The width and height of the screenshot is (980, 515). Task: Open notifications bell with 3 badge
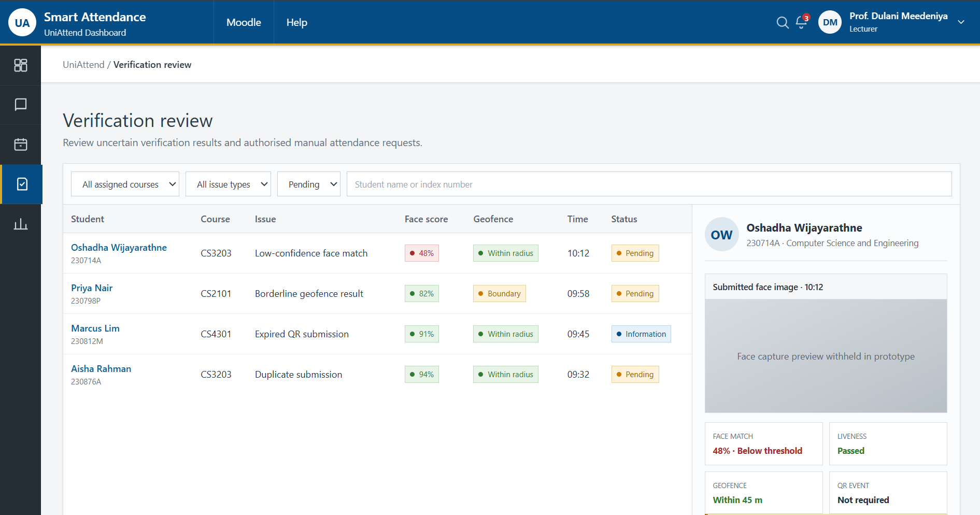click(x=802, y=22)
